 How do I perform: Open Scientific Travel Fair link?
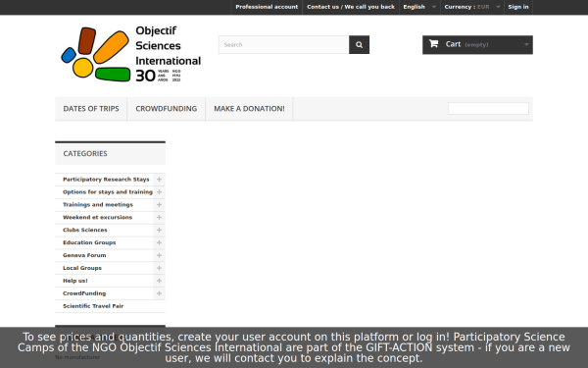click(x=93, y=306)
